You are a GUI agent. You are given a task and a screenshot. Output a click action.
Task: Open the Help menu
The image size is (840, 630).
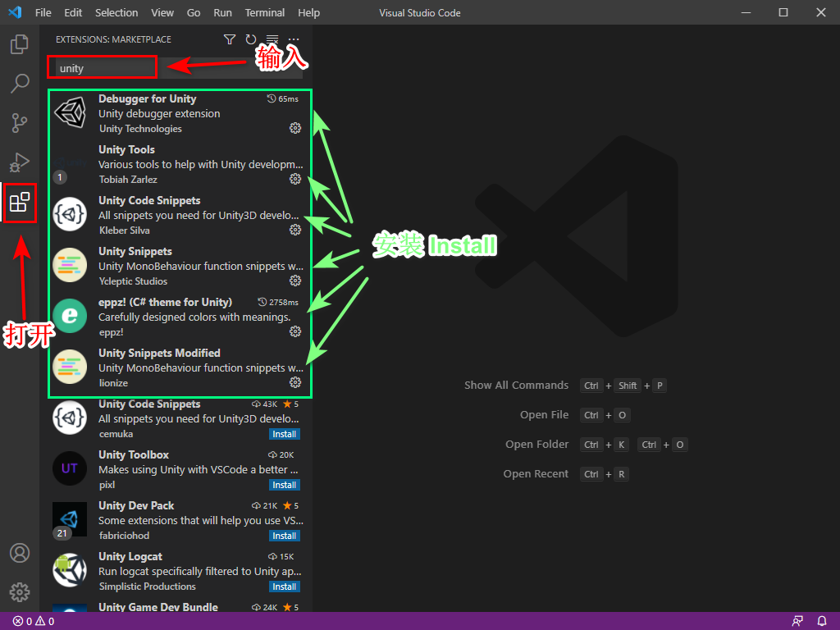[x=308, y=12]
